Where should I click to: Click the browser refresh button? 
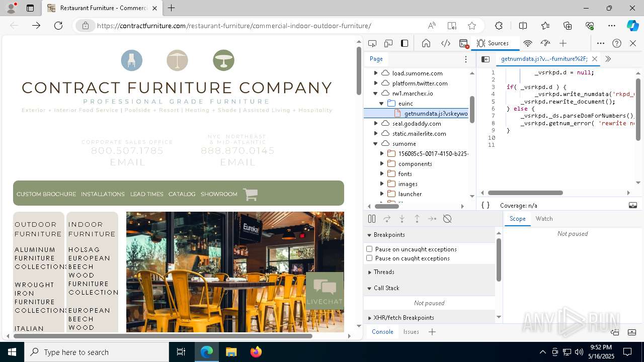point(58,26)
